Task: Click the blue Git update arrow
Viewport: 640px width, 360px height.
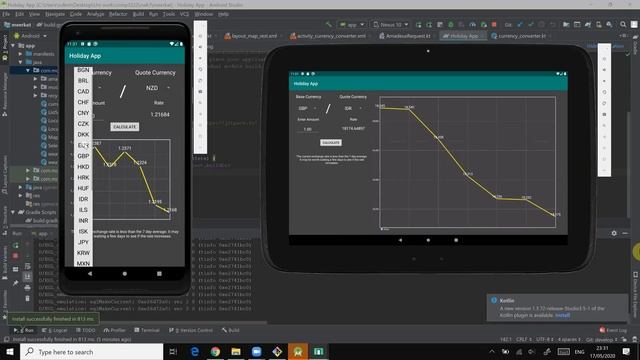Action: [x=520, y=24]
